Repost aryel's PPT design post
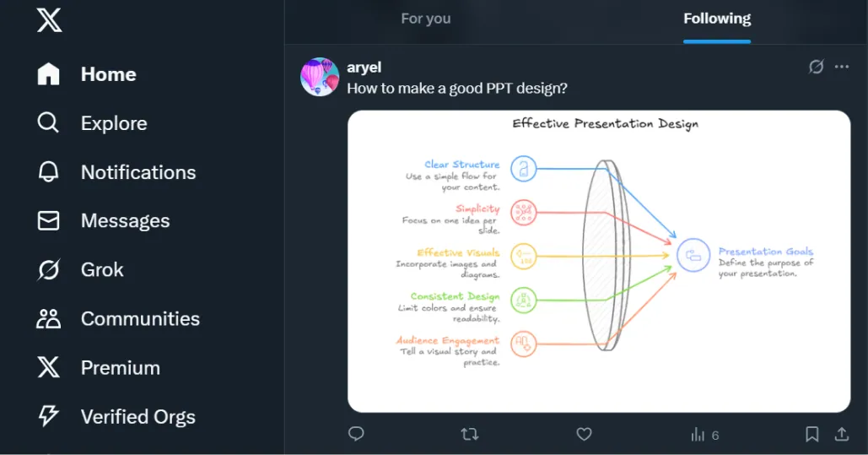The image size is (868, 455). (x=470, y=434)
